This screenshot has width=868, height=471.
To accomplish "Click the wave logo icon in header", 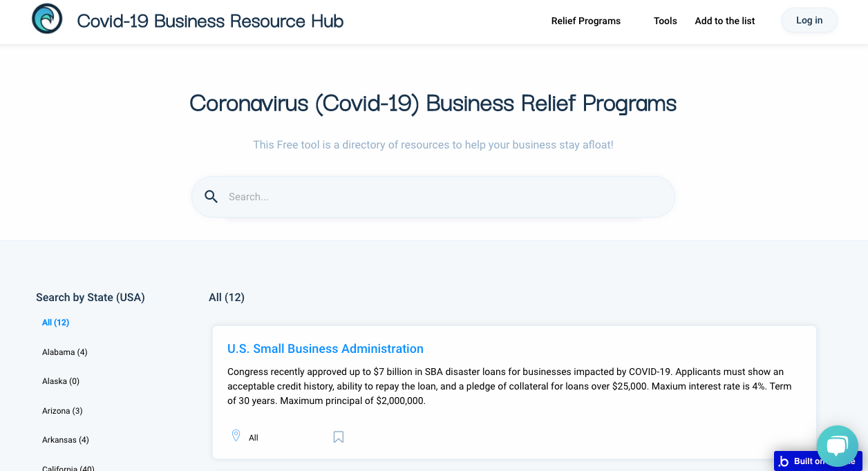I will point(47,19).
